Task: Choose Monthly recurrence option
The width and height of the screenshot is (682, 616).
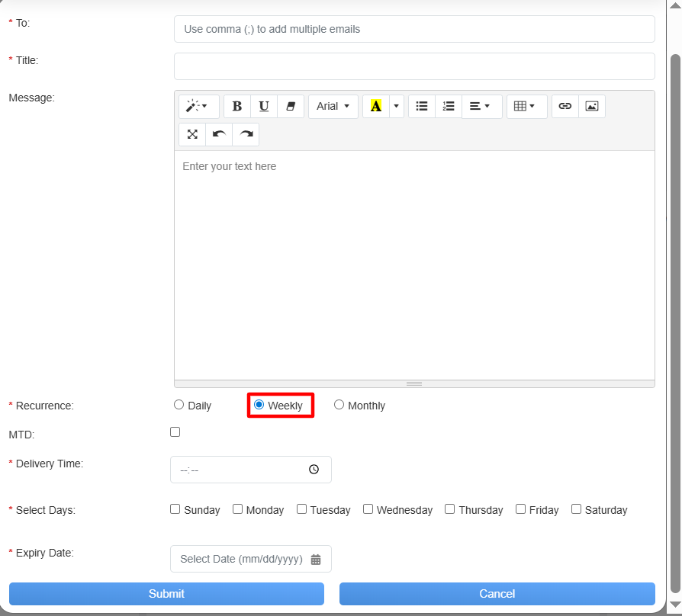Action: [339, 405]
